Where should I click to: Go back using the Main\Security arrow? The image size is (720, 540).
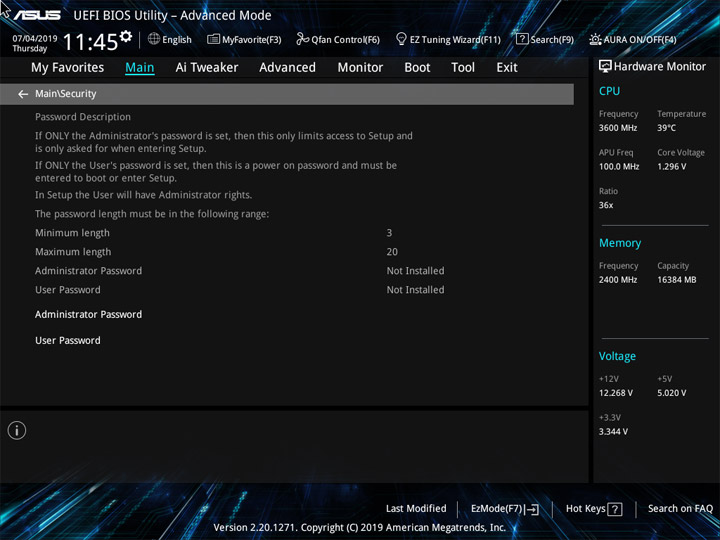23,94
